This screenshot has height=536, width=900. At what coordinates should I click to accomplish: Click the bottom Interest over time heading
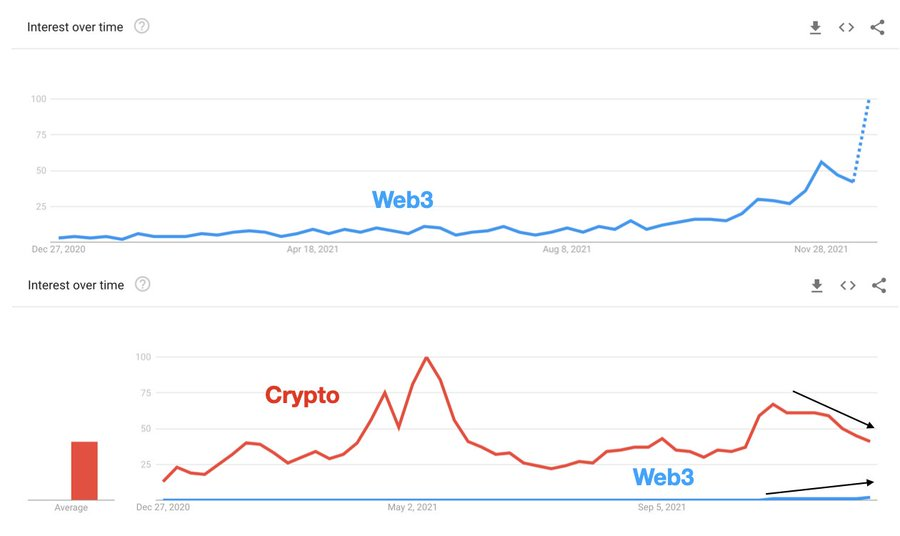76,285
